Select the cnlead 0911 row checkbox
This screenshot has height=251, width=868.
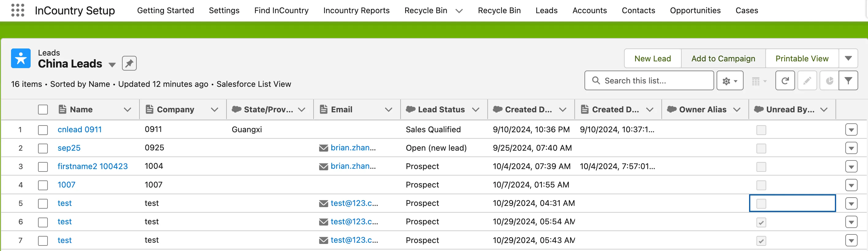[43, 130]
